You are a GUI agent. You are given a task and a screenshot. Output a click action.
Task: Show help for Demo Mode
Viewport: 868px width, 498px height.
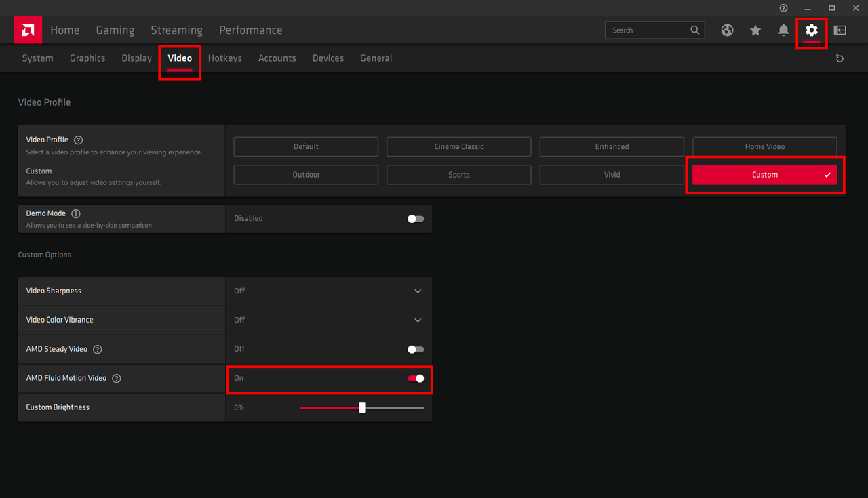click(75, 213)
